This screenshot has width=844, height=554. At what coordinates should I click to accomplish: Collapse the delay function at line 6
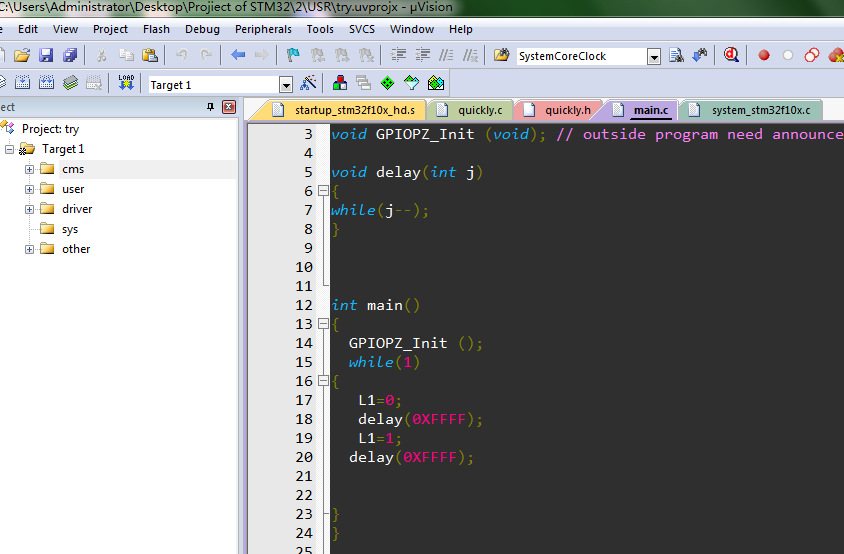coord(323,191)
